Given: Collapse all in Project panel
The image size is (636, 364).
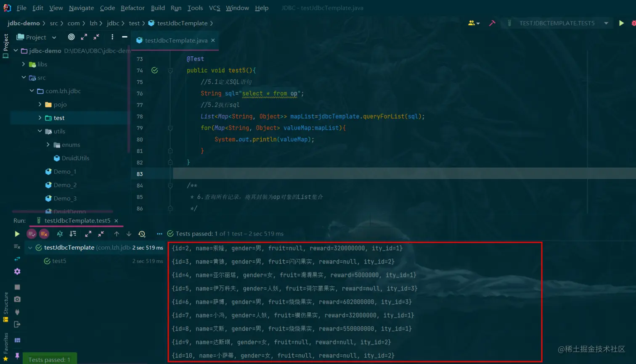Looking at the screenshot, I should pyautogui.click(x=96, y=37).
